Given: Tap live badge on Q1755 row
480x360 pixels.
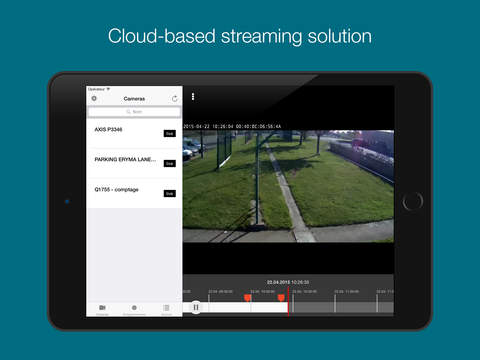Looking at the screenshot, I should pos(170,193).
